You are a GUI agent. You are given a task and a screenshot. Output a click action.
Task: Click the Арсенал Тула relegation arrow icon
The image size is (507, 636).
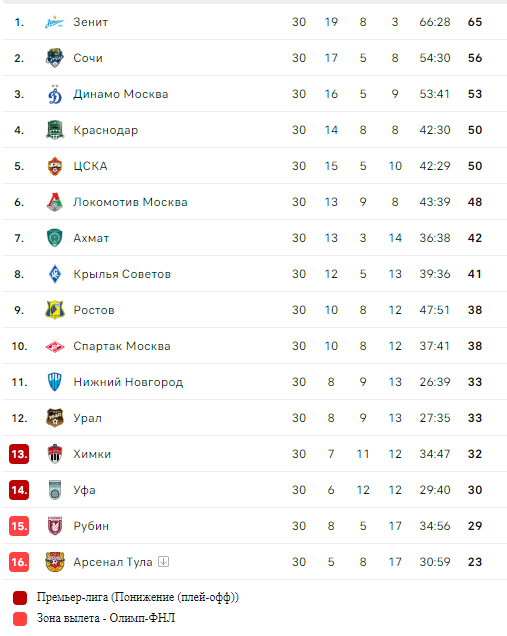pos(163,561)
